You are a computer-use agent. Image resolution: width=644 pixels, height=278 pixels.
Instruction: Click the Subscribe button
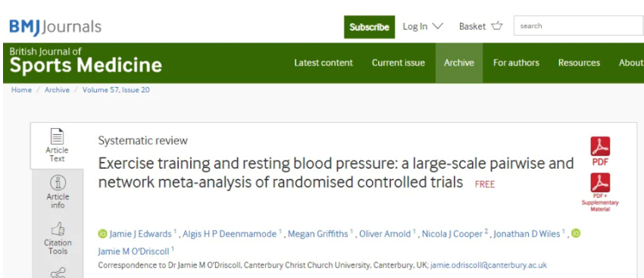(369, 27)
